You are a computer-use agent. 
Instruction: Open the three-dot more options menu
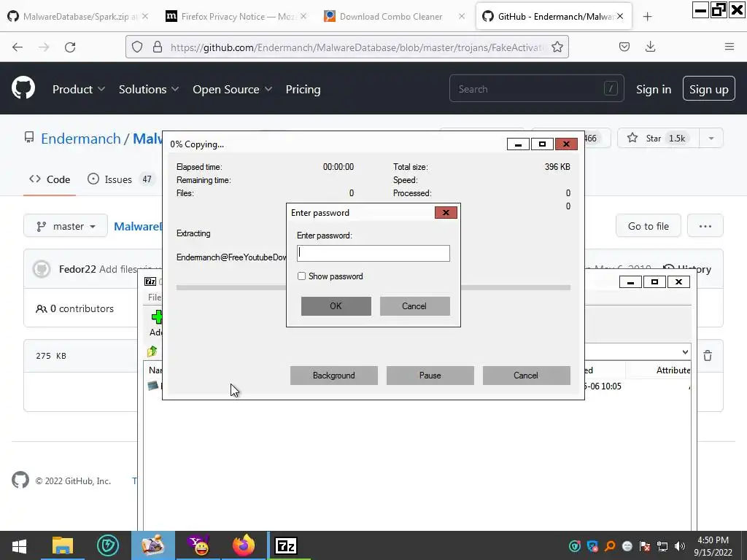(x=705, y=226)
